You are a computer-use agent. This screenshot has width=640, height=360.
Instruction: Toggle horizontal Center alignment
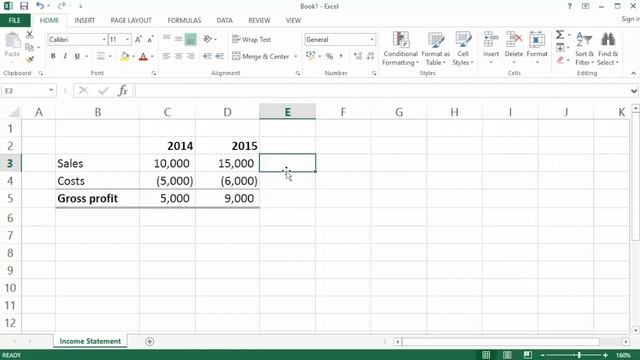(x=178, y=56)
